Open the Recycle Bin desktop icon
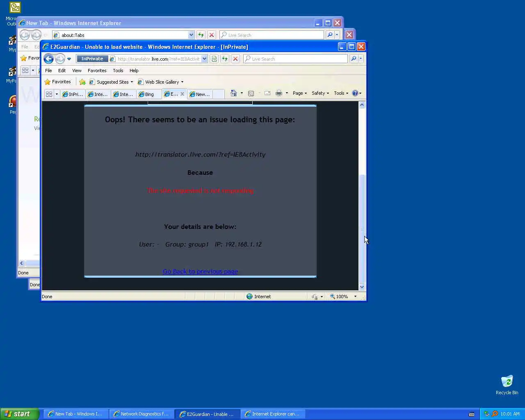This screenshot has width=525, height=420. [x=507, y=385]
